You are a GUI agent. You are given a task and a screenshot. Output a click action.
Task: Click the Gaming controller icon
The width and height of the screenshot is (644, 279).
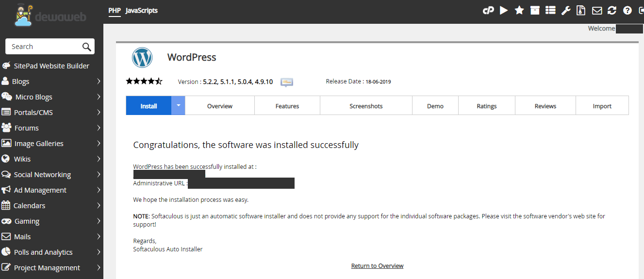point(6,221)
